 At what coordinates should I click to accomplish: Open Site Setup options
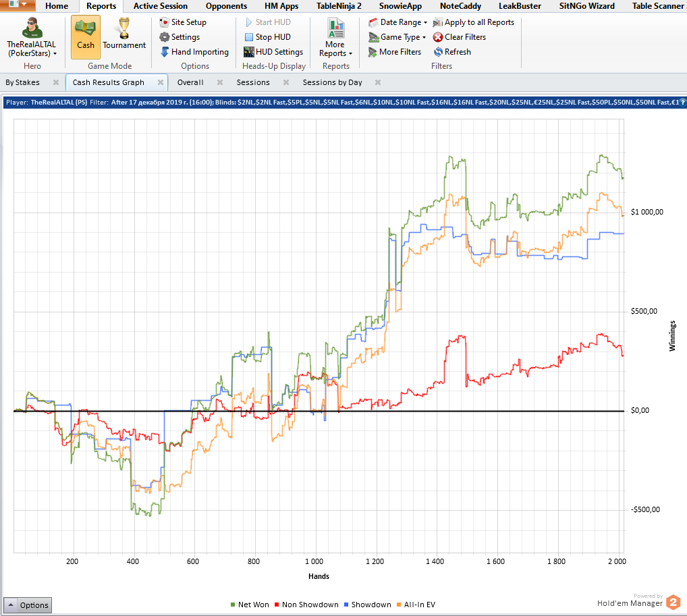point(183,22)
